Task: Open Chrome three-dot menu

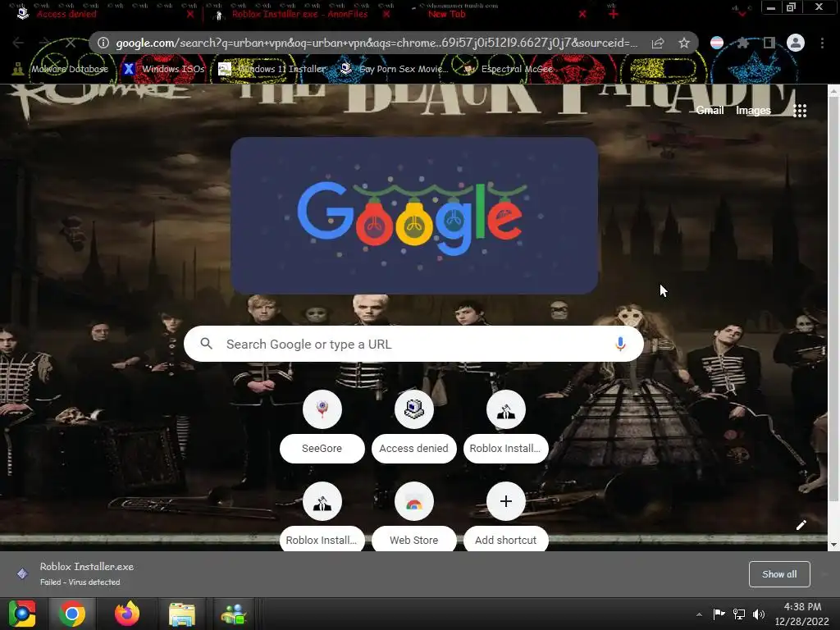Action: (x=822, y=43)
